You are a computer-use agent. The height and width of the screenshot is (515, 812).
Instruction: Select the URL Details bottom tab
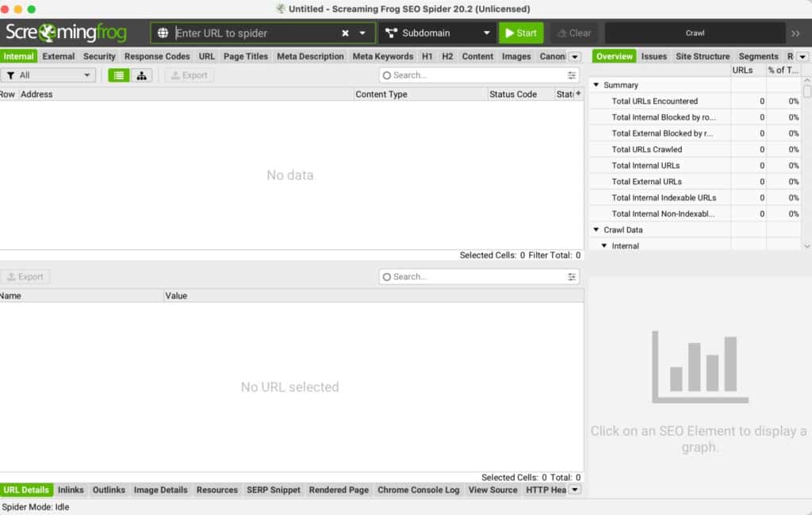point(26,490)
